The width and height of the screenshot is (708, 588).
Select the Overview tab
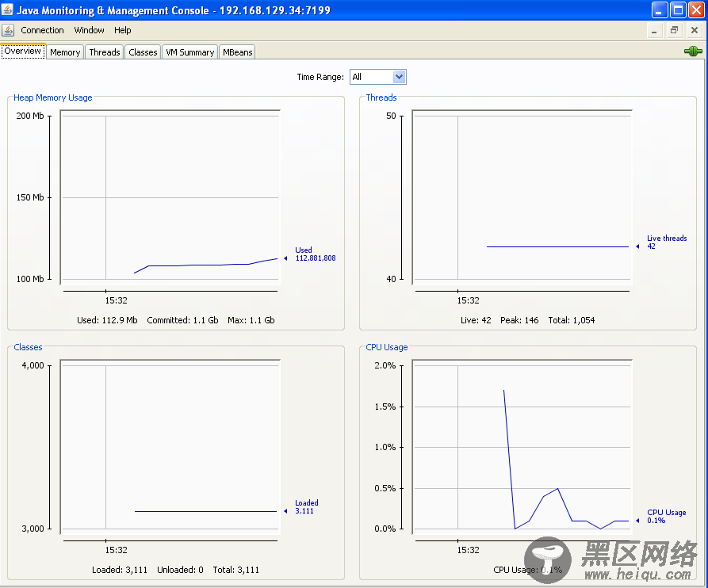(x=22, y=51)
